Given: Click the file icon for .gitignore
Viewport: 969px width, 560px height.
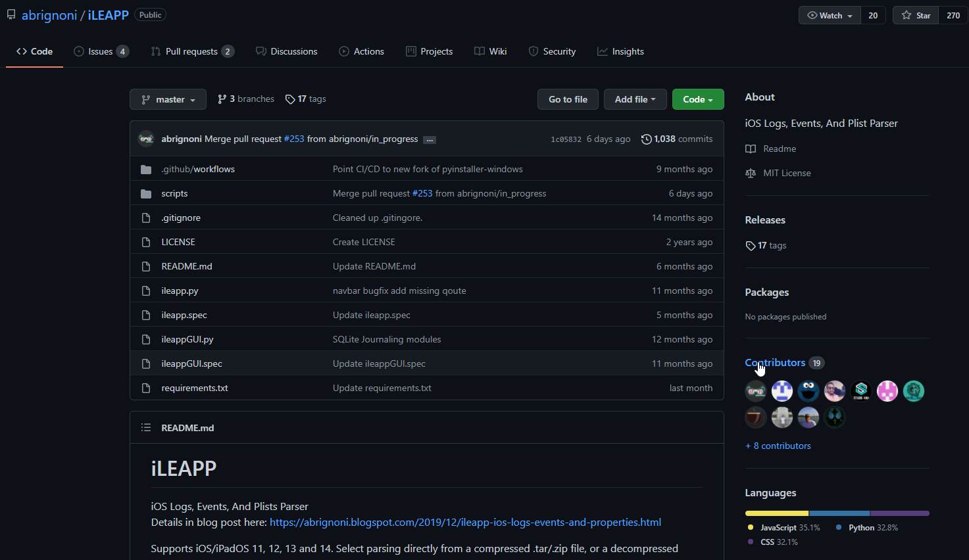Looking at the screenshot, I should click(x=146, y=218).
